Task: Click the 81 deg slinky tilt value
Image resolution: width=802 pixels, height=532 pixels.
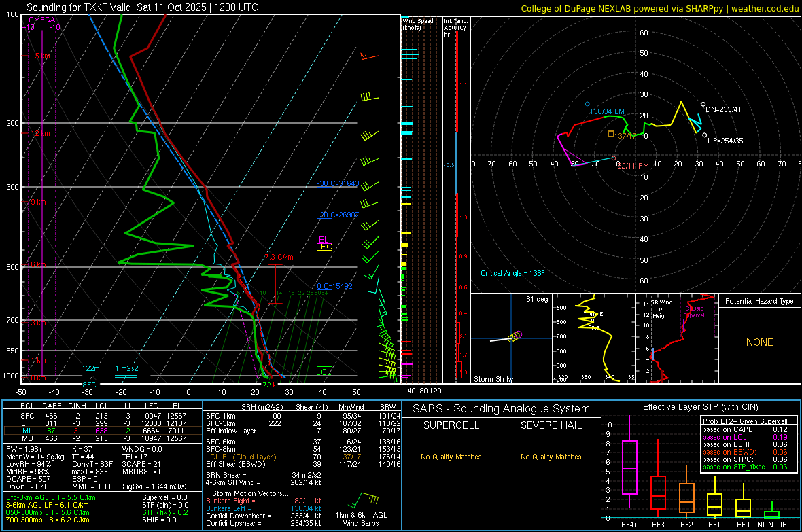Action: pos(537,299)
